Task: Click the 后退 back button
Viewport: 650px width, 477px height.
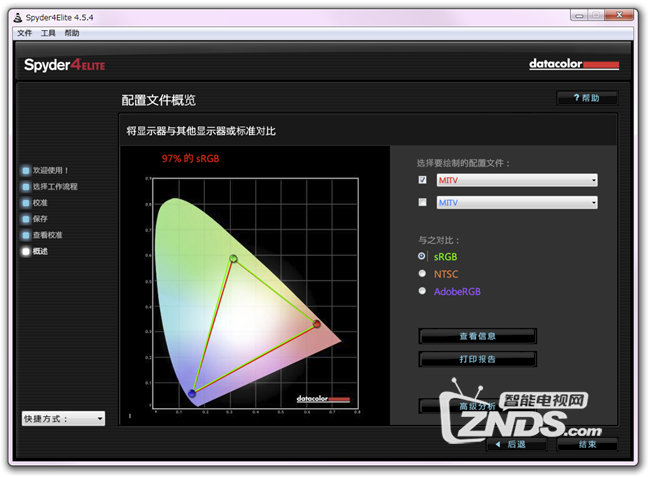Action: (516, 444)
